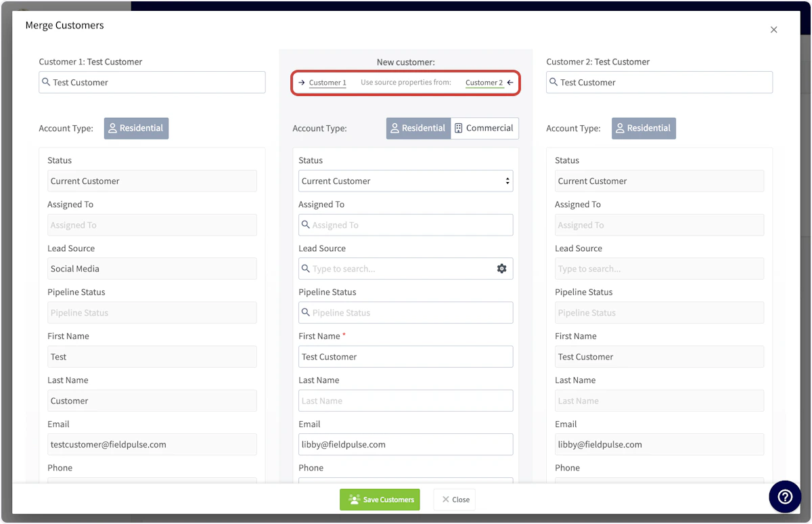812x524 pixels.
Task: Click Customer 2 First Name field
Action: point(660,357)
